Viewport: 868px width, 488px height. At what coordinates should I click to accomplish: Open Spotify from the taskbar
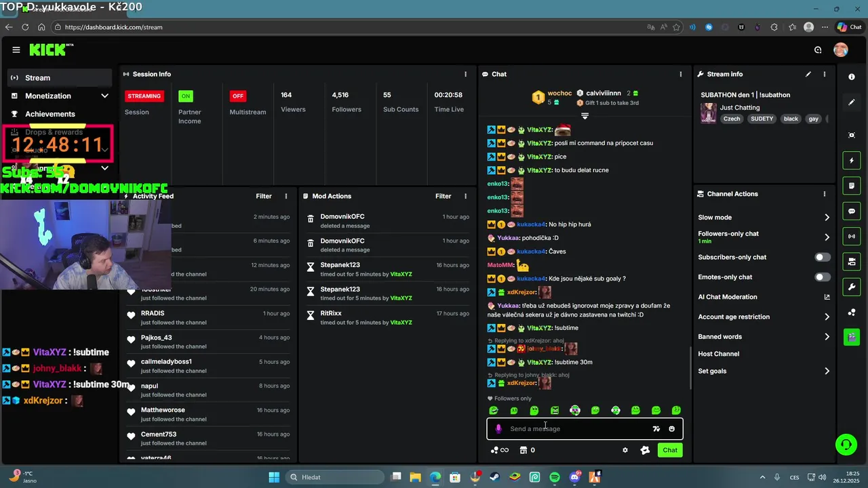coord(555,477)
